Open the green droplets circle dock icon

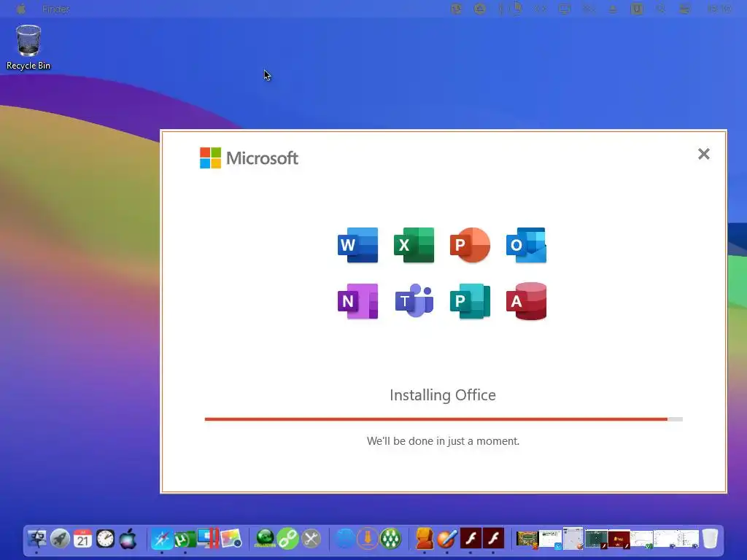(391, 539)
